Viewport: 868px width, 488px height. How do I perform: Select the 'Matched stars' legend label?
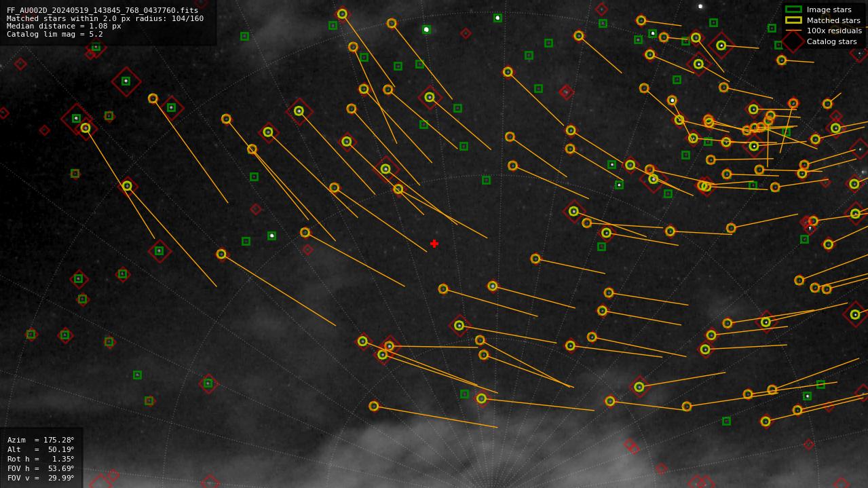(833, 20)
